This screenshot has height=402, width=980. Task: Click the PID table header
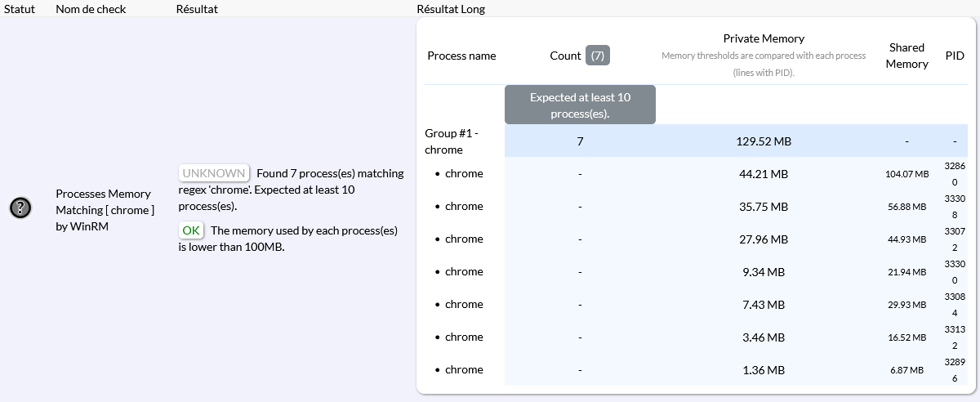(955, 56)
